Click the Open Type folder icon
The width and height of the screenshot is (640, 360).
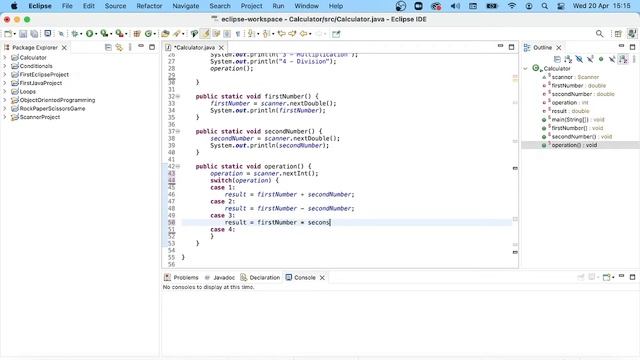tap(165, 34)
